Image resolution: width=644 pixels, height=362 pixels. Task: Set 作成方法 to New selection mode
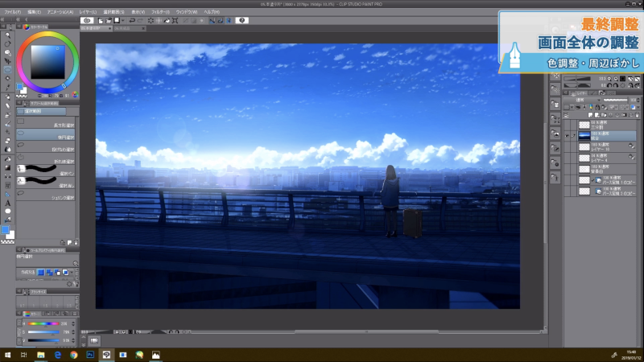[41, 272]
